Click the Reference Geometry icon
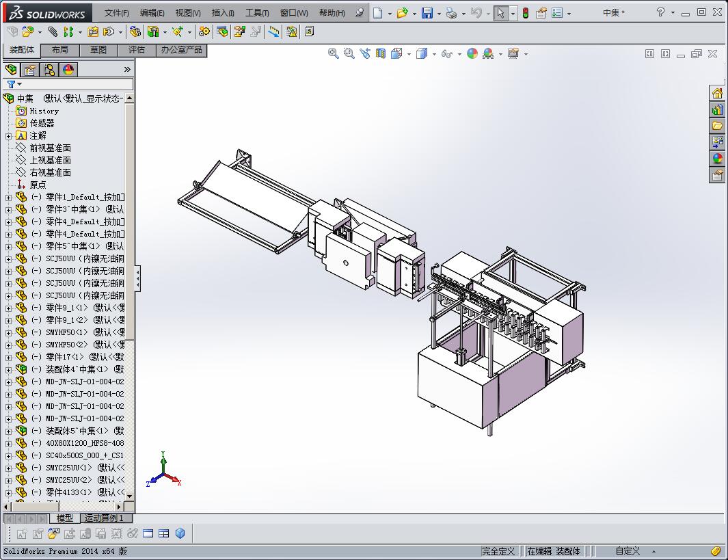The height and width of the screenshot is (560, 728). [x=177, y=31]
